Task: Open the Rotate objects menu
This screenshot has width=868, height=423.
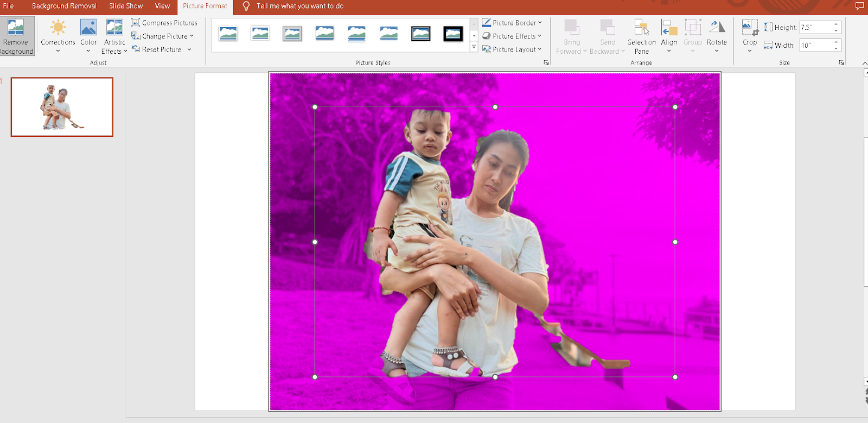Action: (x=717, y=36)
